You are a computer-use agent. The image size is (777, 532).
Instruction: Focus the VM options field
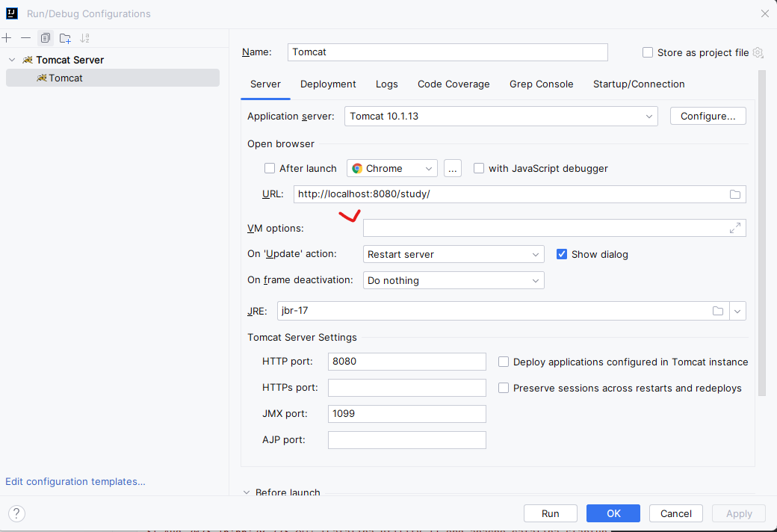pyautogui.click(x=554, y=228)
